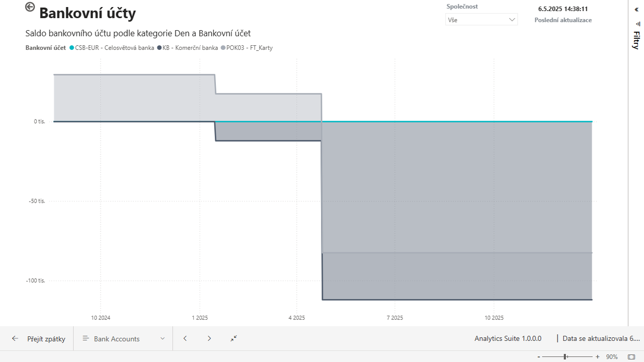Go to previous report page

point(185,339)
